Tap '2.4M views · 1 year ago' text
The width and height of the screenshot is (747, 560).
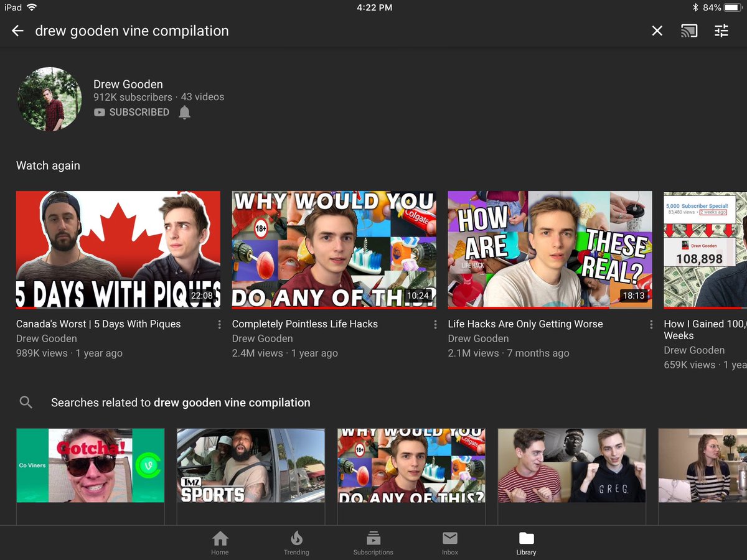285,353
